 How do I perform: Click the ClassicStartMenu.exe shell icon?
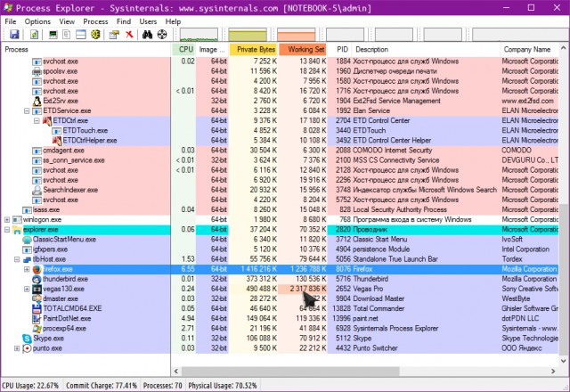point(27,240)
